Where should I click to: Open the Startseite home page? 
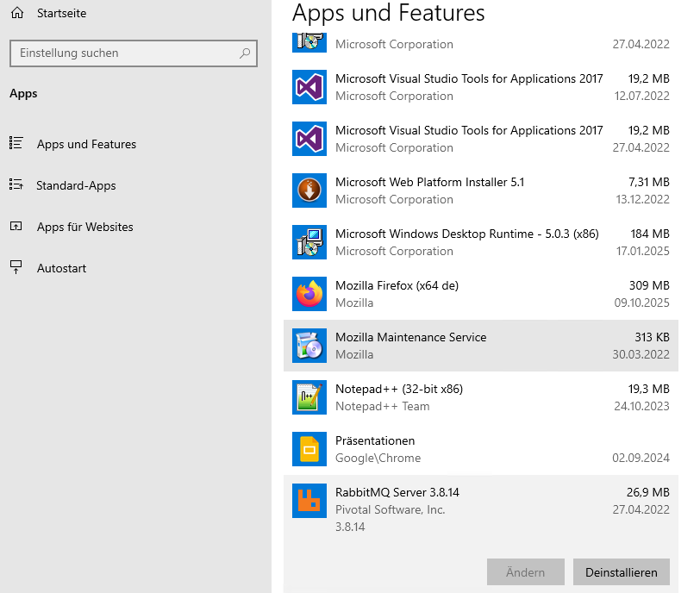61,14
